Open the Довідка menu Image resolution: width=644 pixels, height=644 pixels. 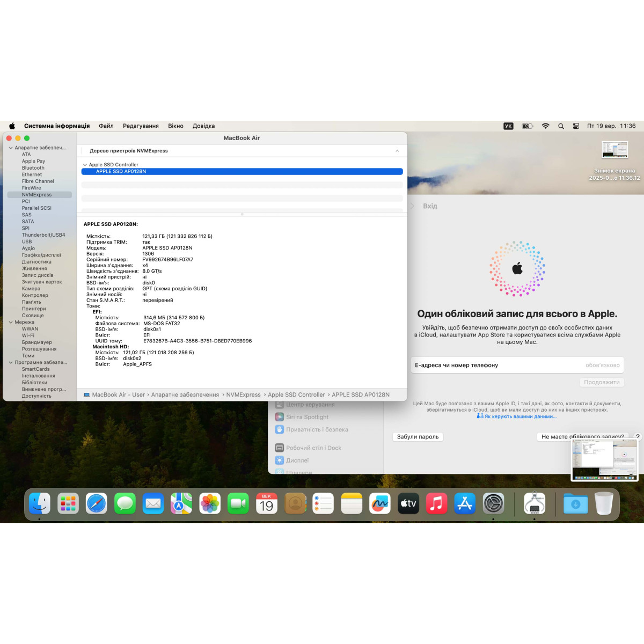(x=203, y=126)
